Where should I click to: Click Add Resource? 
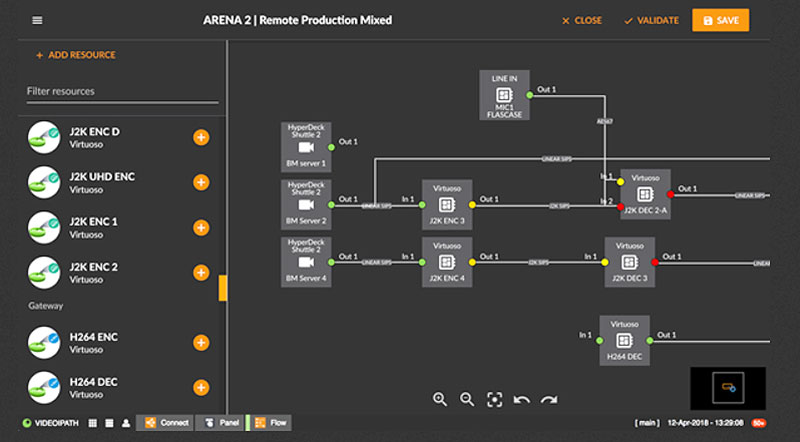coord(75,55)
